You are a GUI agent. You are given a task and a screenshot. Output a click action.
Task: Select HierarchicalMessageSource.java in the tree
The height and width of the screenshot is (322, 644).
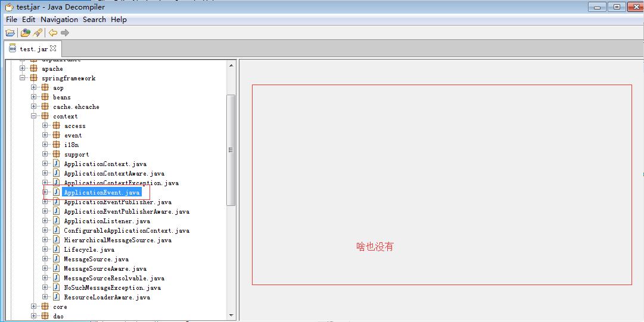118,240
